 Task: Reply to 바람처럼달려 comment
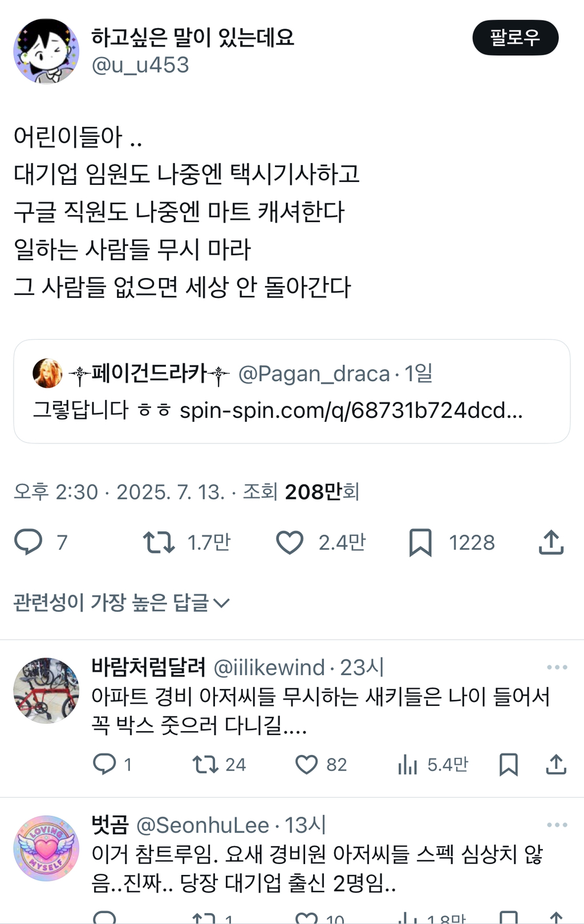pyautogui.click(x=104, y=764)
